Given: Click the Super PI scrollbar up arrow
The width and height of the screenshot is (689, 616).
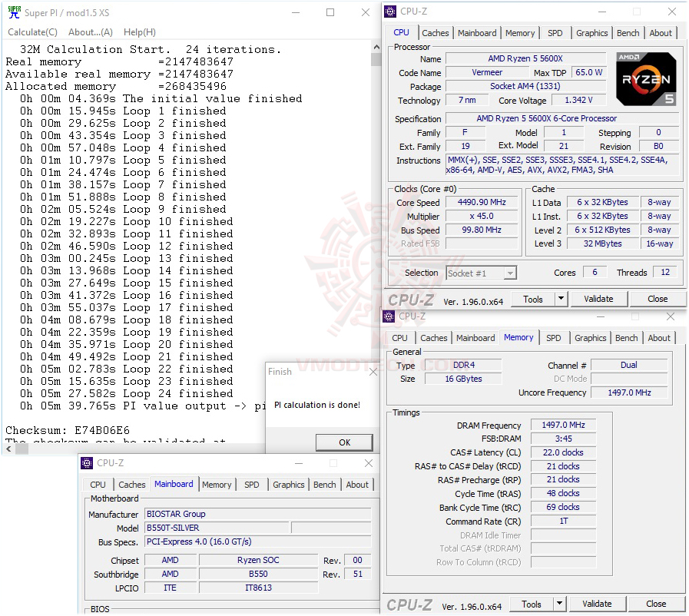Looking at the screenshot, I should point(376,47).
